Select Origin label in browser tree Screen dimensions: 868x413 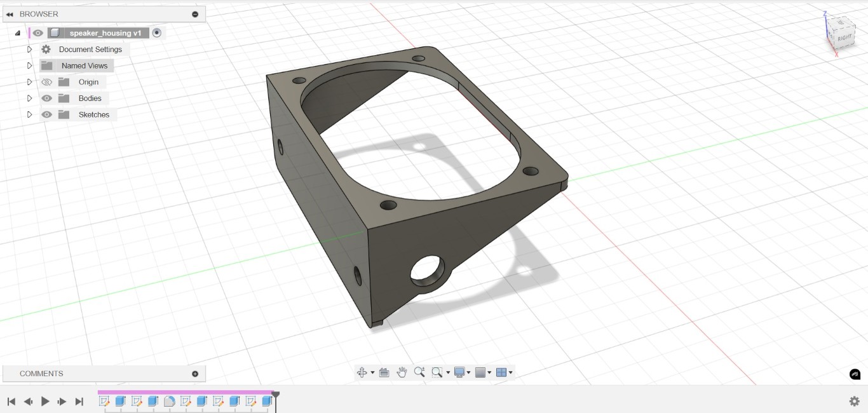(x=88, y=82)
